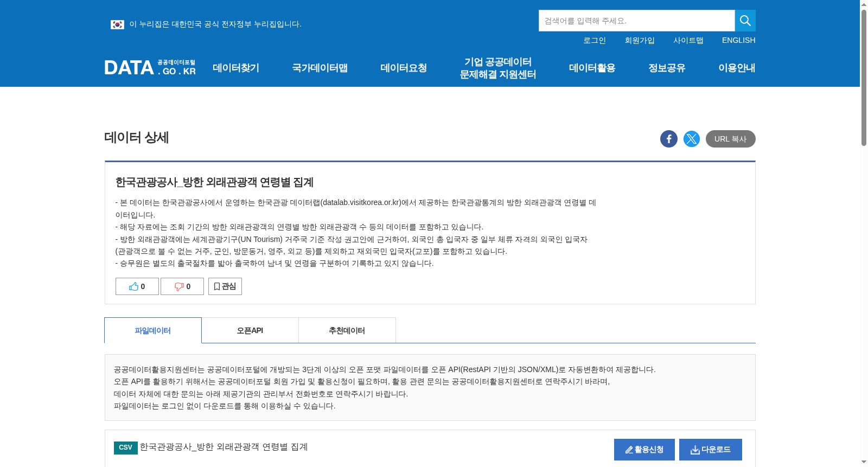Open the 사이트맵 link
Viewport: 868px width, 467px height.
point(688,40)
